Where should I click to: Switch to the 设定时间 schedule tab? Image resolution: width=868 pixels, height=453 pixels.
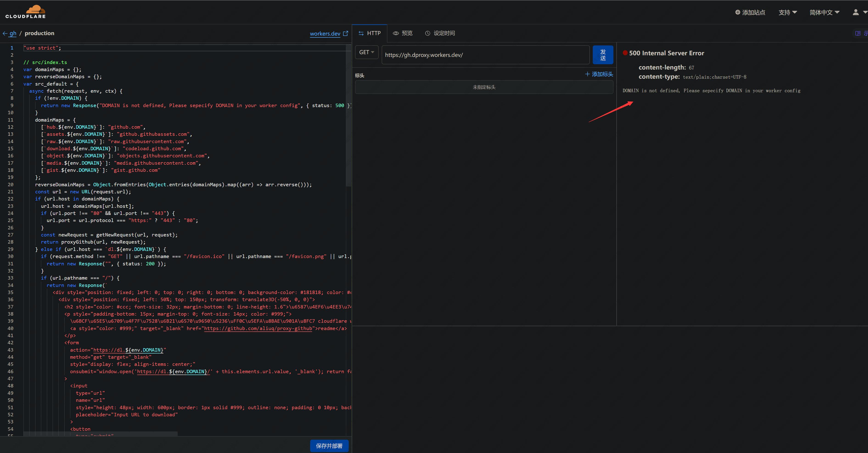pyautogui.click(x=440, y=33)
